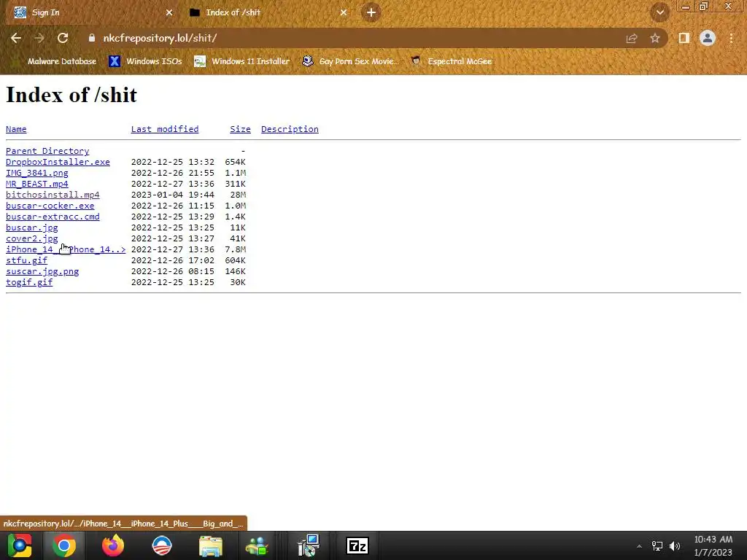Open the installer computer taskbar icon
Viewport: 747px width, 560px height.
[309, 545]
